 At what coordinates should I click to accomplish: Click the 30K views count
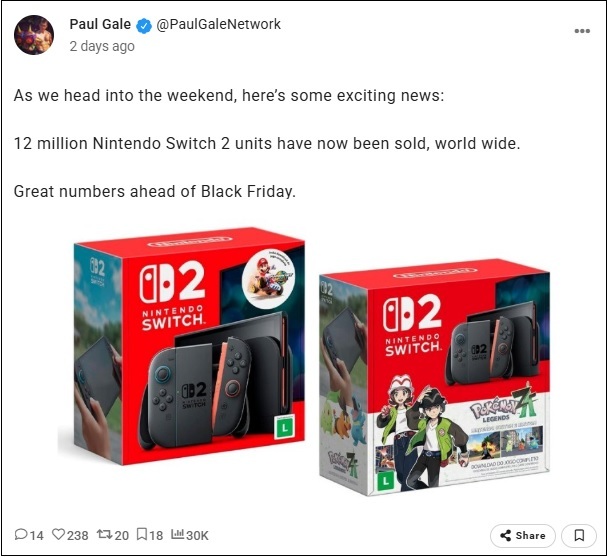point(197,535)
